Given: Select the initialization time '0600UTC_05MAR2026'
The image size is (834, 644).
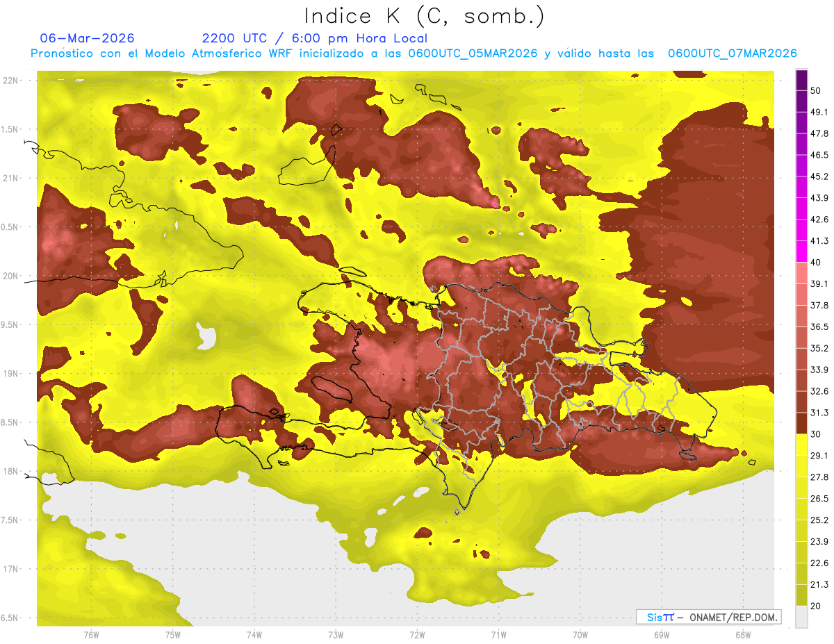Looking at the screenshot, I should 473,53.
